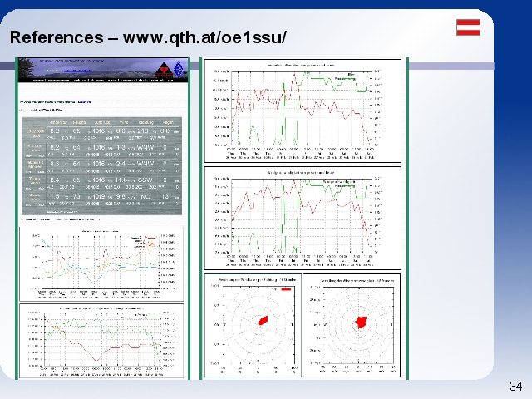Click the SSW wind direction cell in table
The image size is (532, 399).
pyautogui.click(x=145, y=179)
